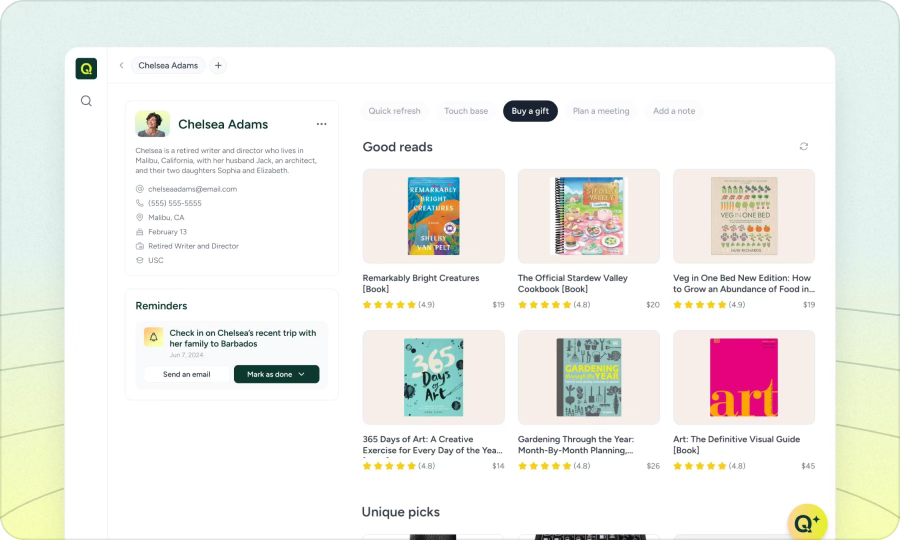Click the Retired Writer and Director text
900x540 pixels.
193,246
